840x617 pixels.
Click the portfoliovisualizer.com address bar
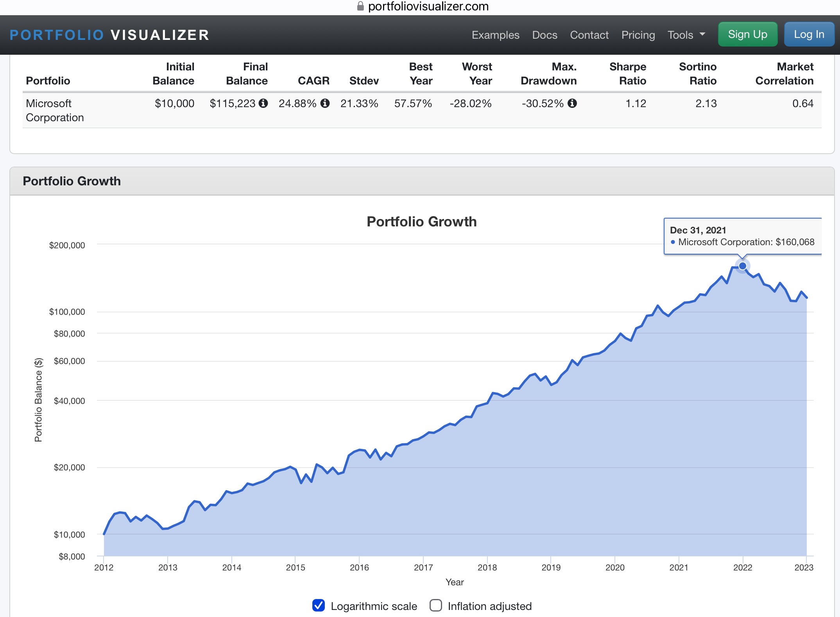tap(423, 6)
